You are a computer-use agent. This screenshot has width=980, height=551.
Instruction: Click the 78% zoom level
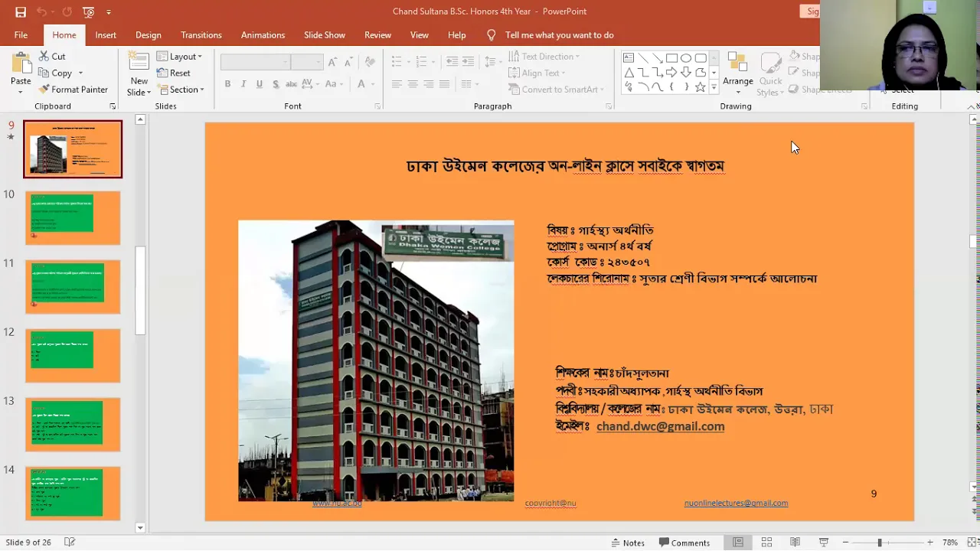(950, 543)
